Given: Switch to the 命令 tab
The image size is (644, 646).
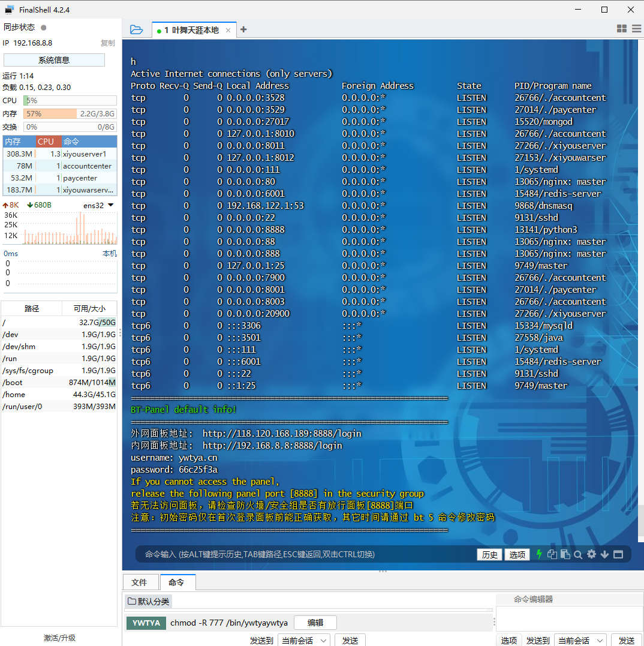Looking at the screenshot, I should 177,582.
